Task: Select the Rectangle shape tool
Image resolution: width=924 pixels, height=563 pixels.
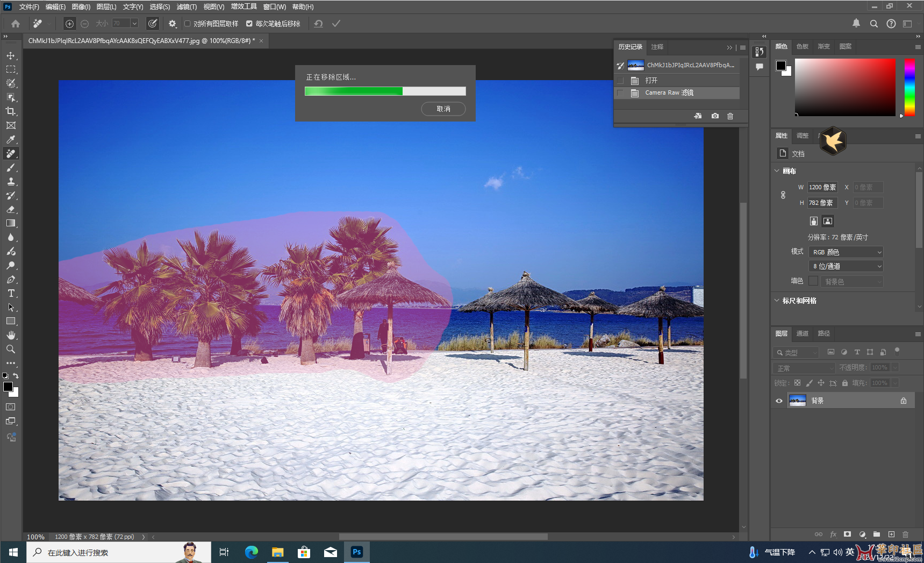Action: [x=11, y=321]
